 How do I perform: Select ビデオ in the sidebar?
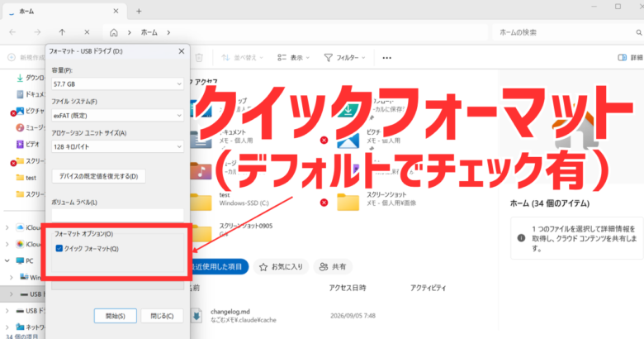point(28,144)
